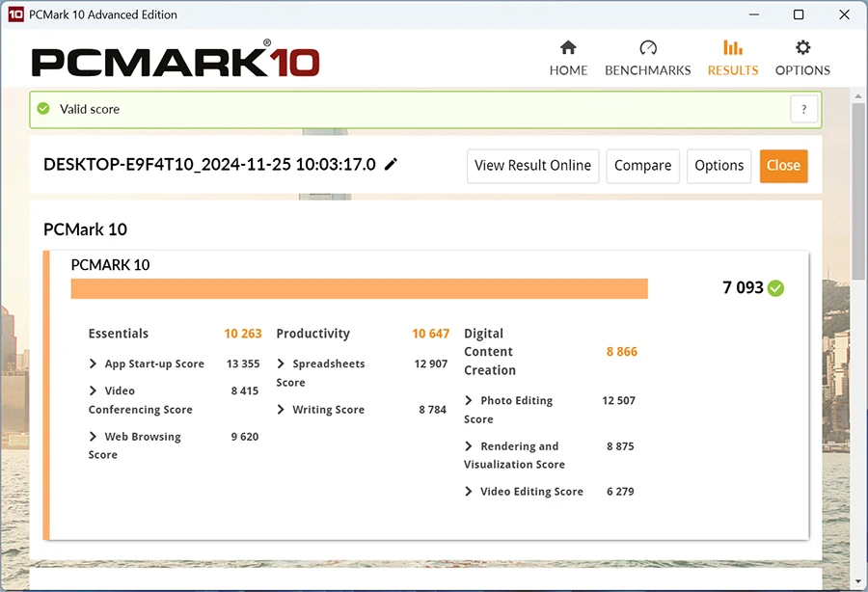Viewport: 868px width, 592px height.
Task: Expand the Spreadsheets Score details
Action: 282,363
